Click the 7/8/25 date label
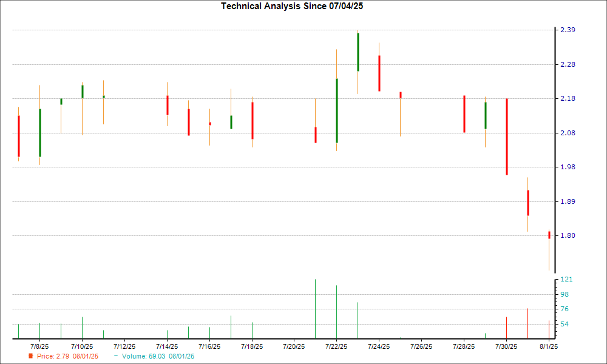The image size is (607, 364). 39,346
